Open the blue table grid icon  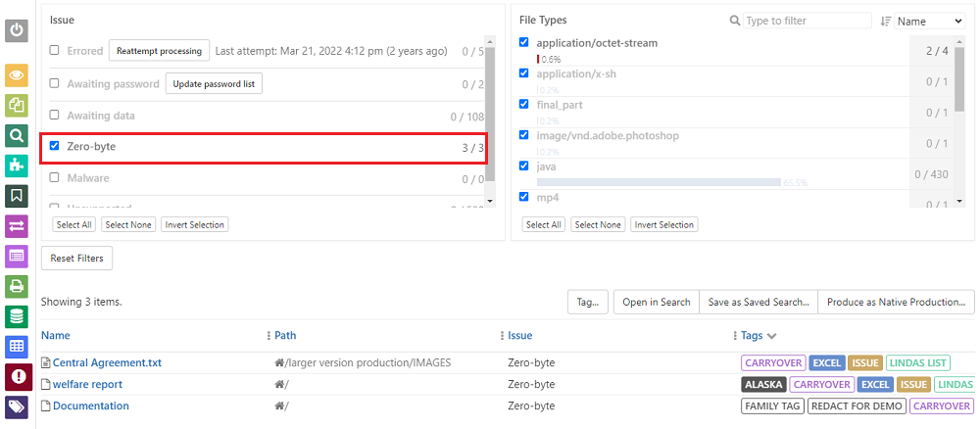pyautogui.click(x=17, y=347)
